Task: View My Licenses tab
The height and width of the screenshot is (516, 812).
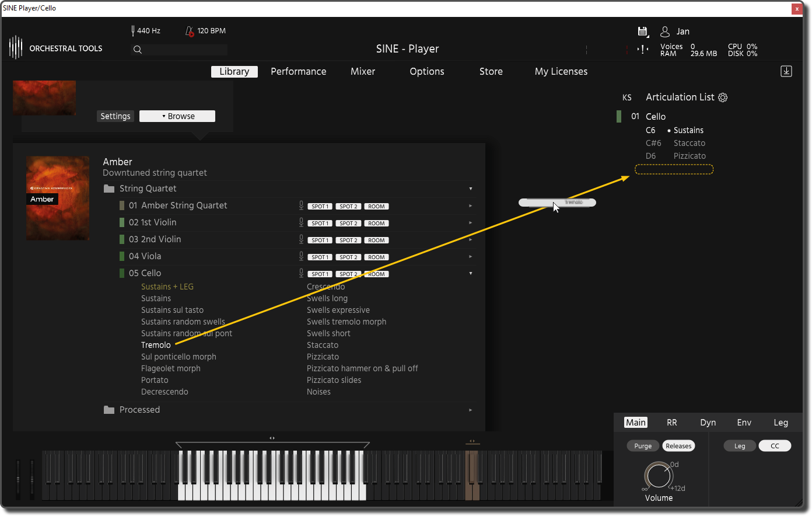Action: 561,71
